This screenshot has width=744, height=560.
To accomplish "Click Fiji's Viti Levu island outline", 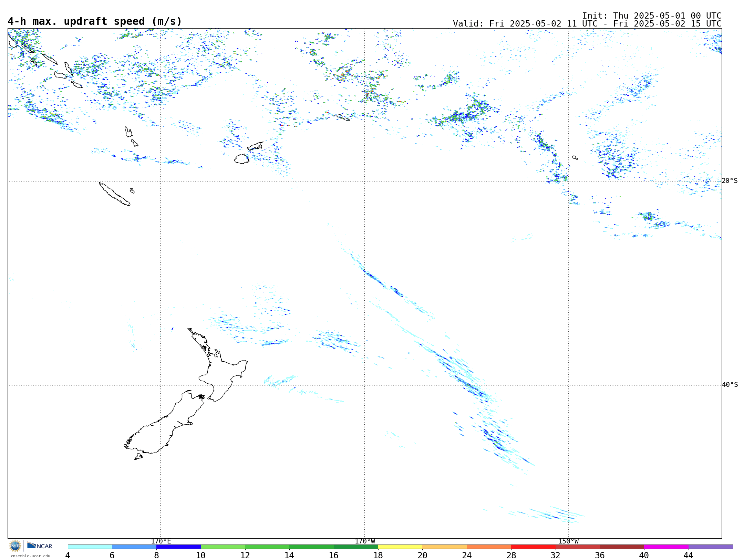I will pos(242,159).
